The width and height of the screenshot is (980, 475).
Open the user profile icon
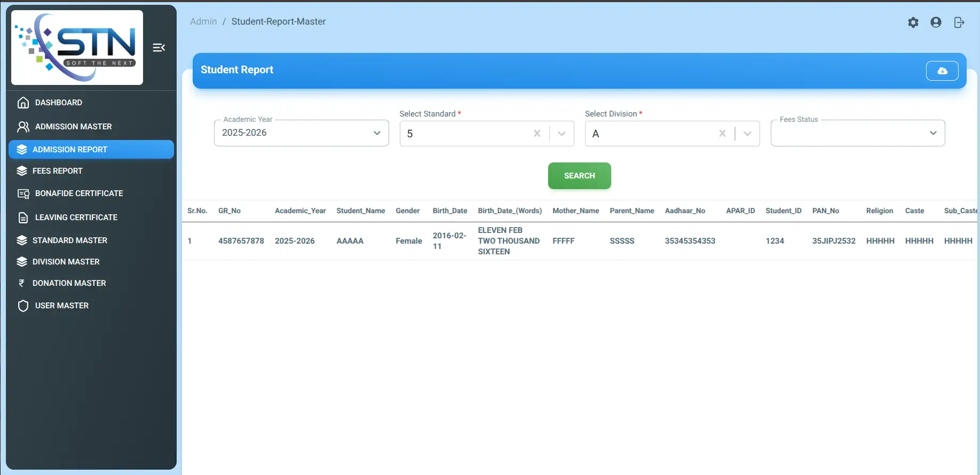[x=936, y=22]
